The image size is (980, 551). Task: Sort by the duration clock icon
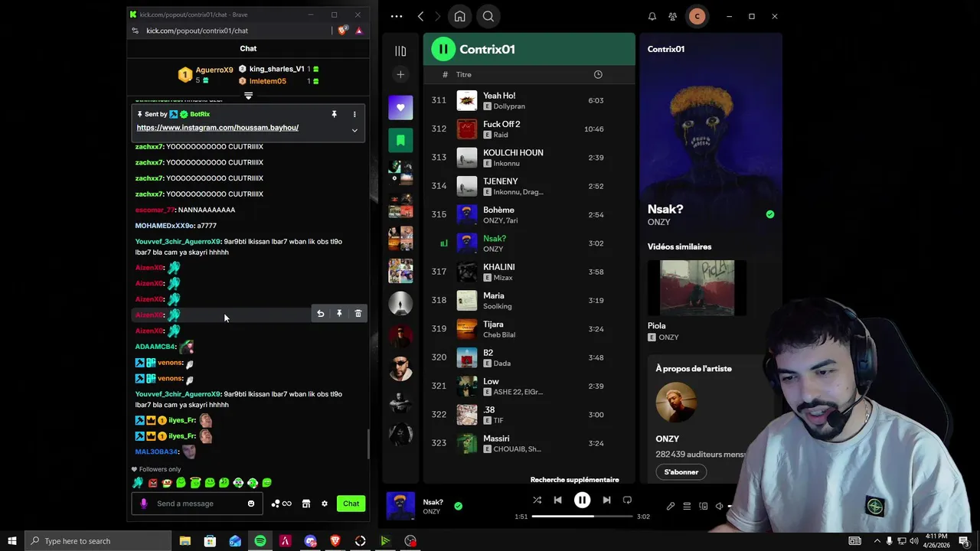[598, 74]
